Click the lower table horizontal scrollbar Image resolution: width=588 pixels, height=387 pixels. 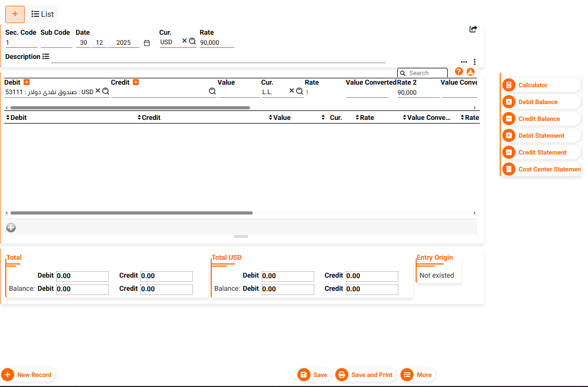(131, 213)
